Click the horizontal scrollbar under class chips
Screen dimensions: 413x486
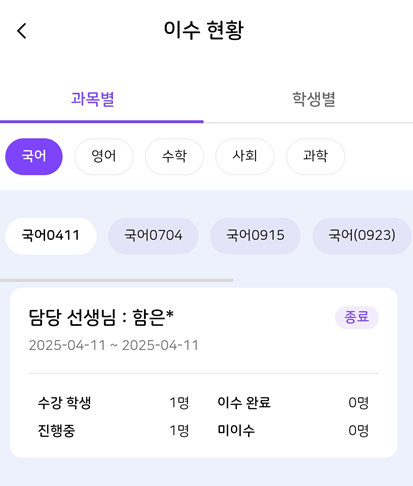[x=117, y=280]
